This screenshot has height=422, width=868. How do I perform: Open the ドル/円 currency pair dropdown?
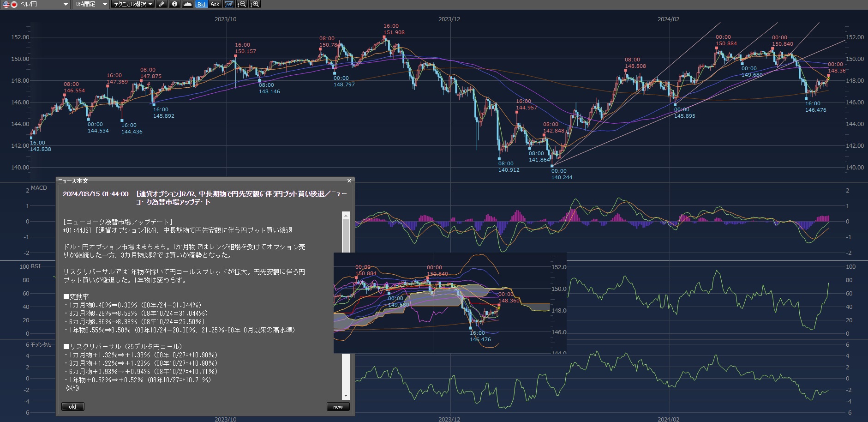(x=65, y=4)
